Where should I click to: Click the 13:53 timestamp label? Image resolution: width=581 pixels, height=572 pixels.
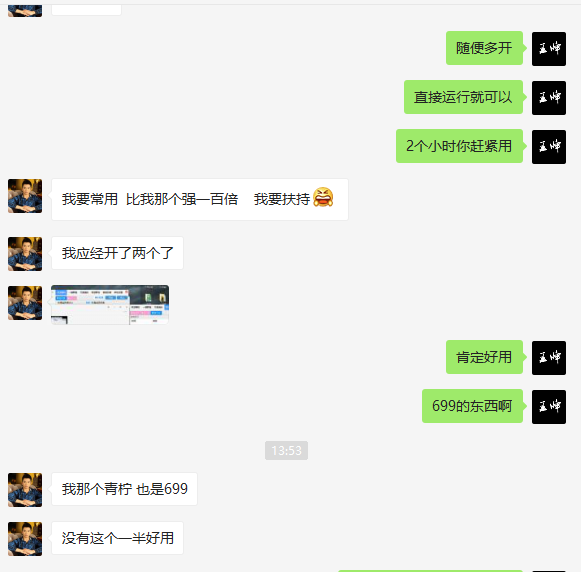click(286, 450)
